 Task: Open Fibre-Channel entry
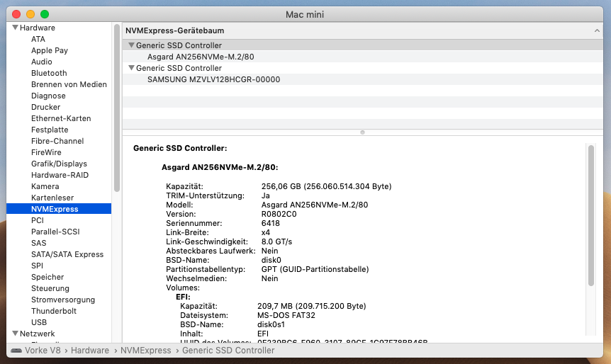[x=57, y=141]
